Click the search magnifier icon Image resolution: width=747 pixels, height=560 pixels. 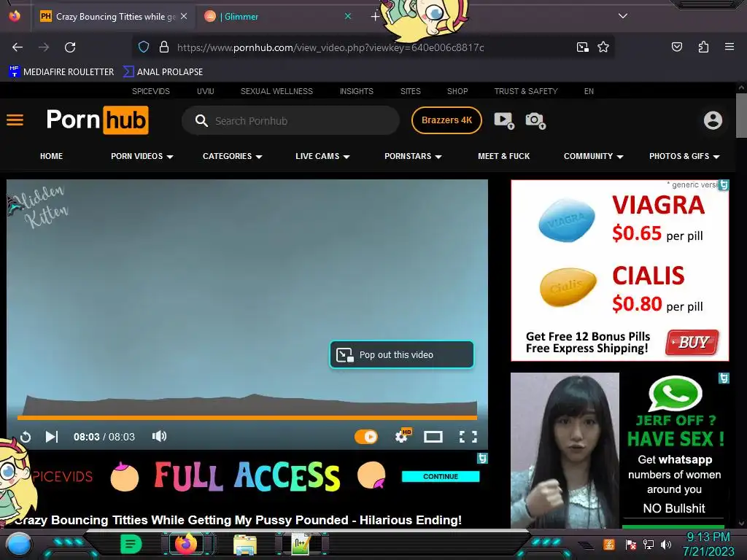click(201, 120)
